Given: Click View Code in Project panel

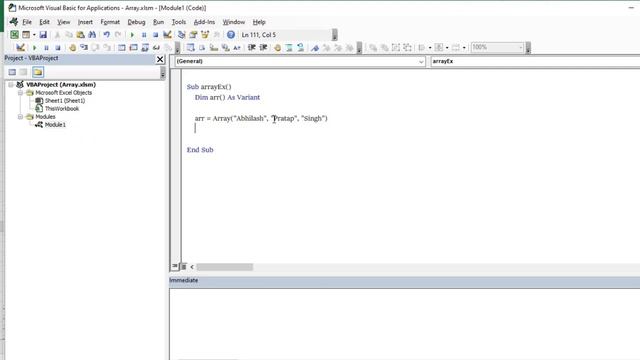Looking at the screenshot, I should tap(12, 72).
